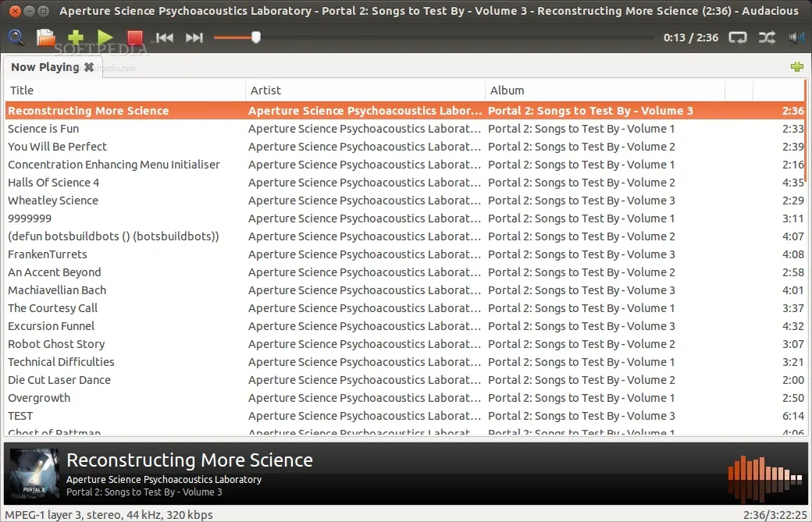Toggle repeat mode

click(x=738, y=37)
